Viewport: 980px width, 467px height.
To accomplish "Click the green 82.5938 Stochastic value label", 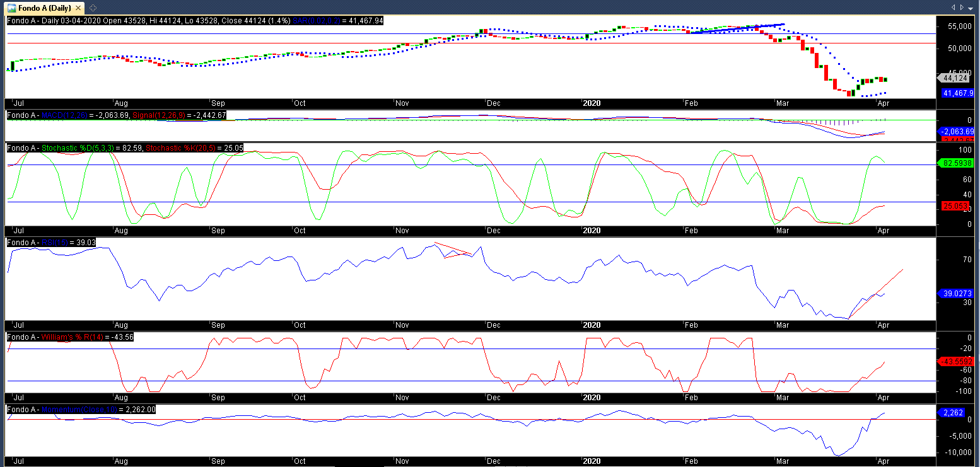I will click(x=957, y=163).
